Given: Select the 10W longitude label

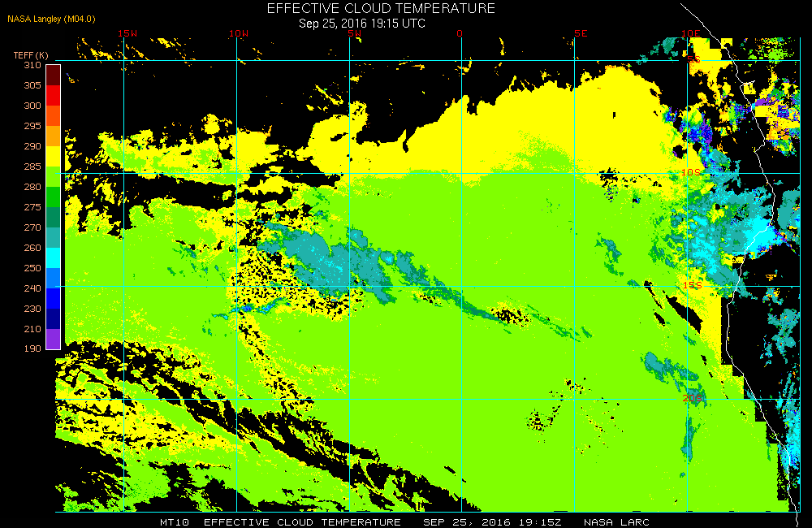Looking at the screenshot, I should coord(238,33).
